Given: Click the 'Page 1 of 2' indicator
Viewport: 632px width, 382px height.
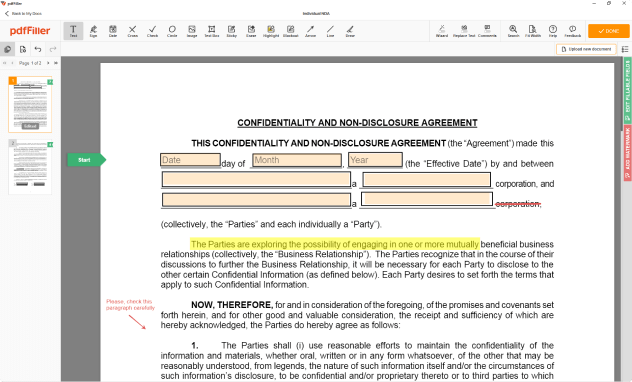Looking at the screenshot, I should click(30, 63).
